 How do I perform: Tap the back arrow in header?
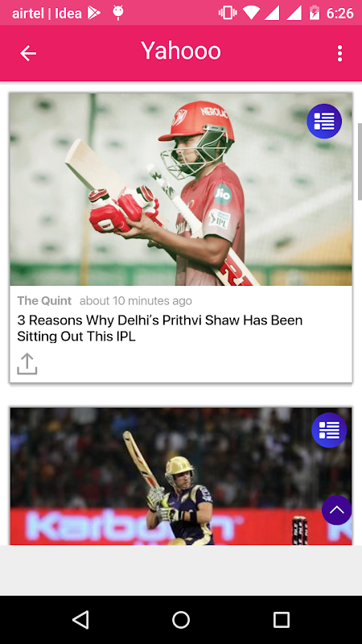pyautogui.click(x=28, y=53)
